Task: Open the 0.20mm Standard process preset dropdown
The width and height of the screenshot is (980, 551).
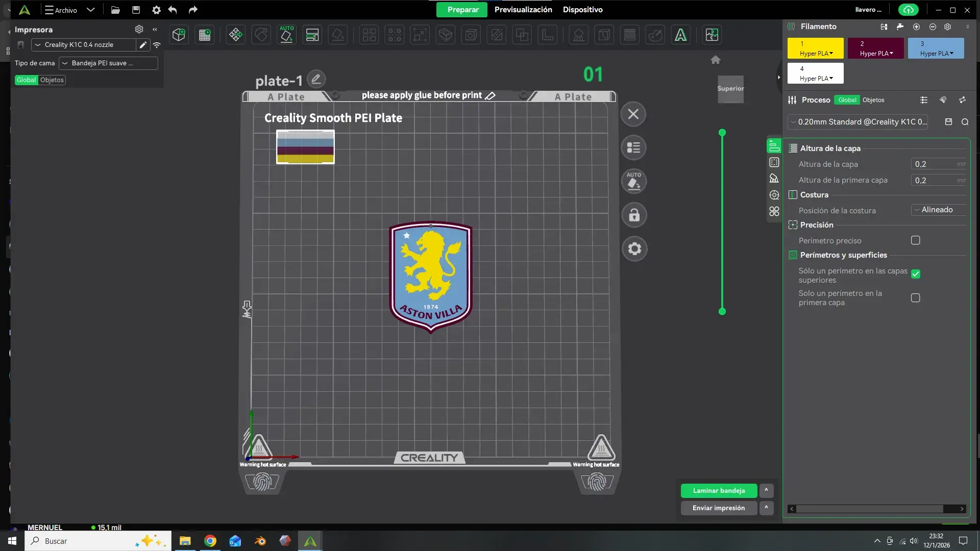Action: coord(857,122)
